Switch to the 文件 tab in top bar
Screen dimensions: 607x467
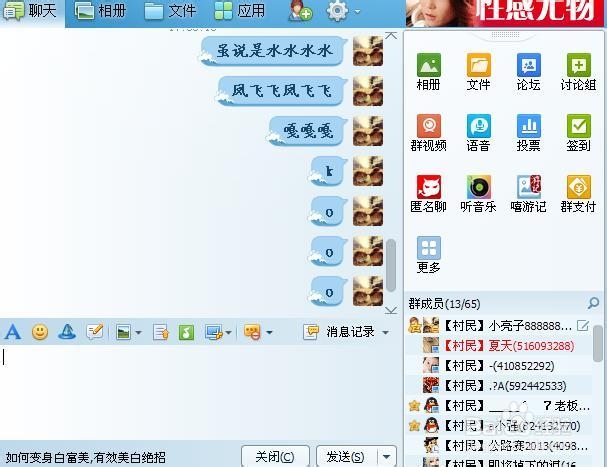[x=170, y=11]
